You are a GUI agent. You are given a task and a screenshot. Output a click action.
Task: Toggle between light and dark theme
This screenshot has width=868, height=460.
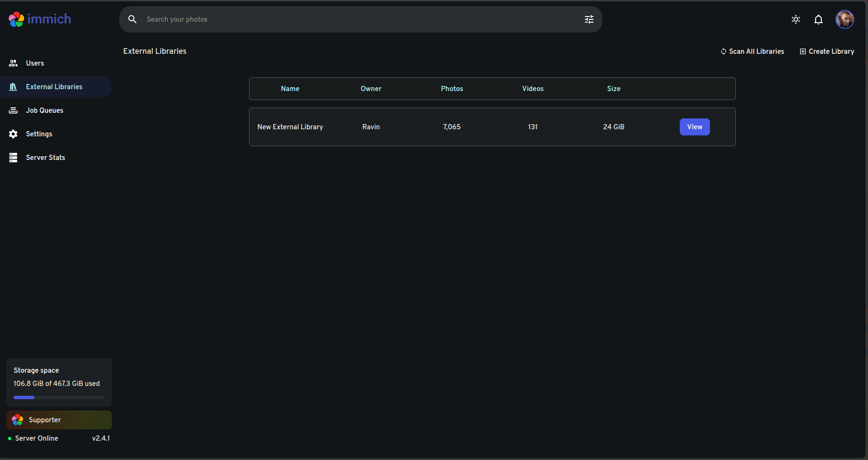pos(796,19)
